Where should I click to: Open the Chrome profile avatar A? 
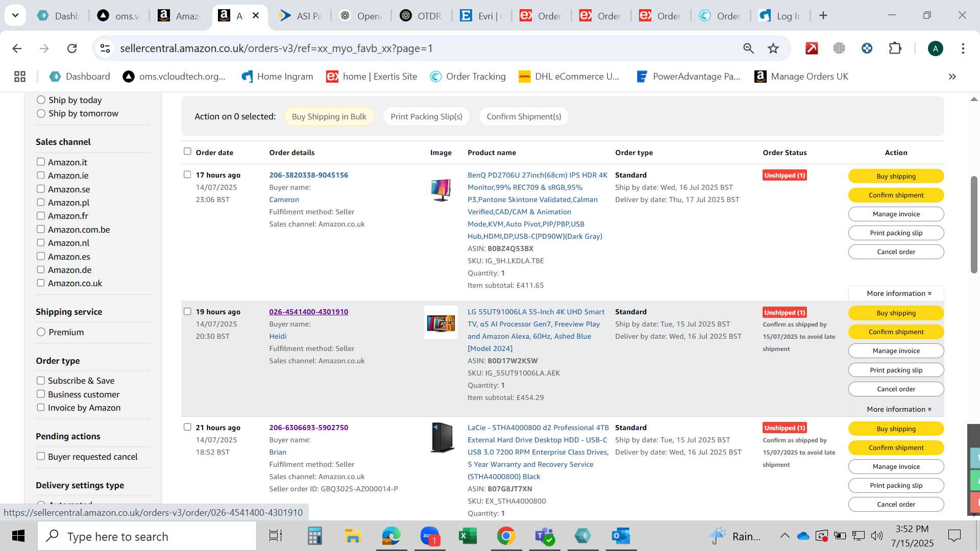click(x=935, y=48)
